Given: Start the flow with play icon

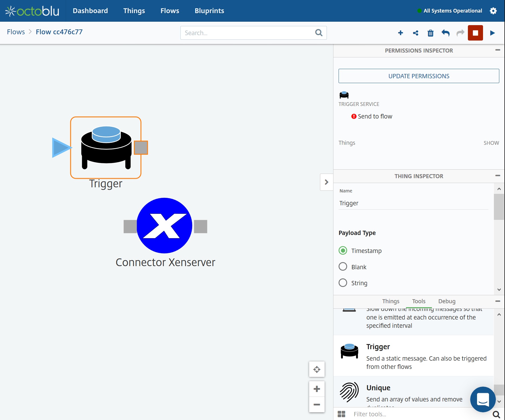Looking at the screenshot, I should 492,33.
